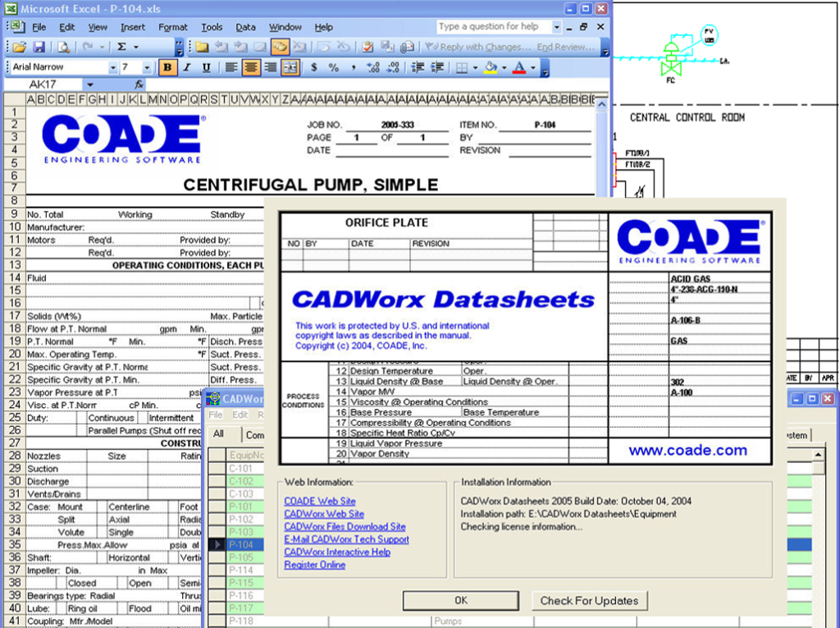The height and width of the screenshot is (628, 840).
Task: Open the Excel Format menu
Action: coord(172,27)
